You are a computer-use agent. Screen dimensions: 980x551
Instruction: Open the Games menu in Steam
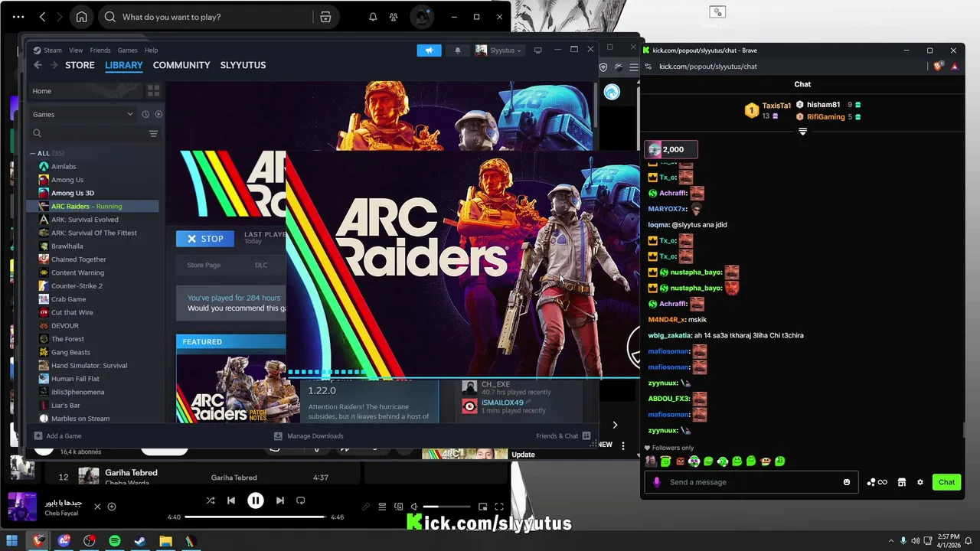click(x=128, y=51)
